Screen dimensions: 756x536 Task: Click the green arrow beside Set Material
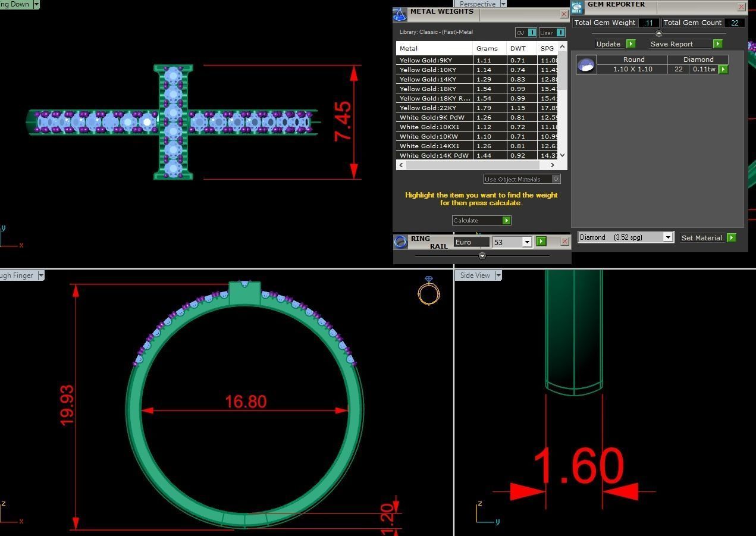[732, 237]
